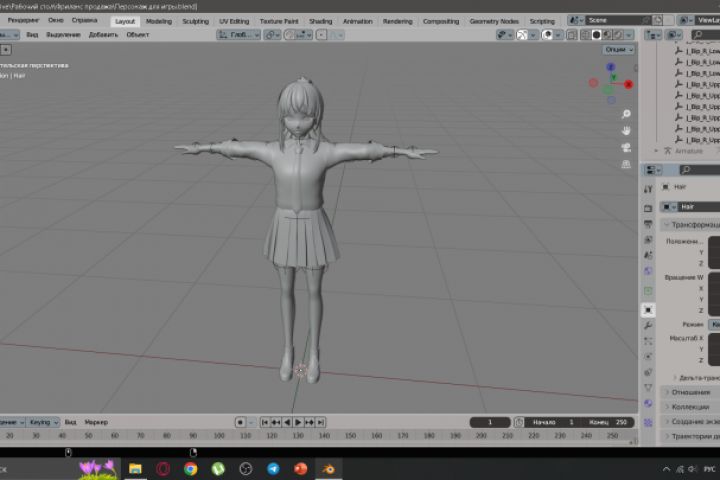Open the Object properties tab
This screenshot has width=720, height=480.
(648, 310)
